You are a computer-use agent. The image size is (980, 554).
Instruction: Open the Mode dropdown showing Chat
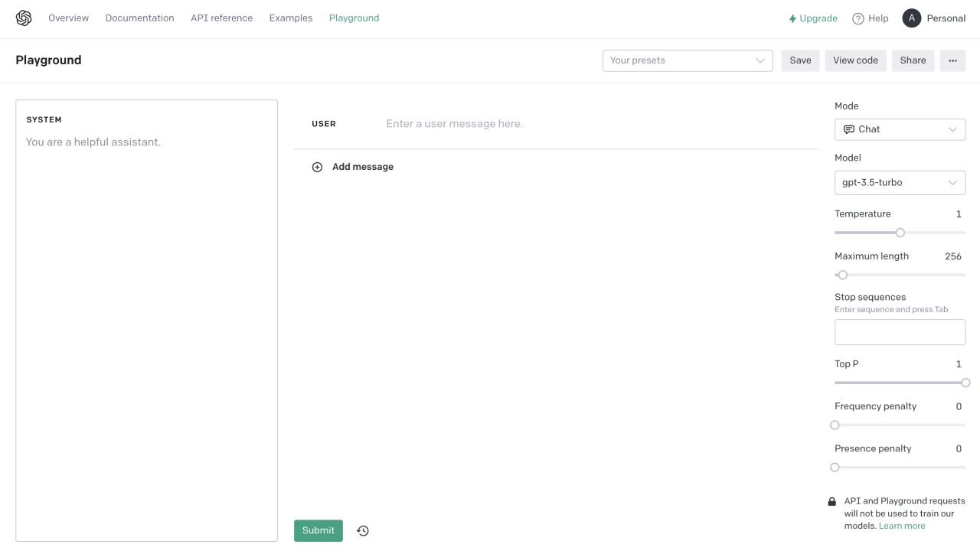(900, 129)
